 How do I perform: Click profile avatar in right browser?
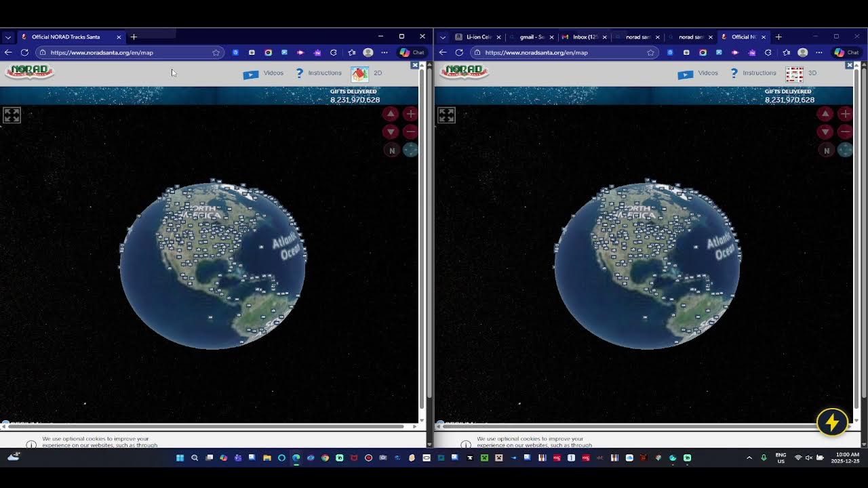click(803, 52)
